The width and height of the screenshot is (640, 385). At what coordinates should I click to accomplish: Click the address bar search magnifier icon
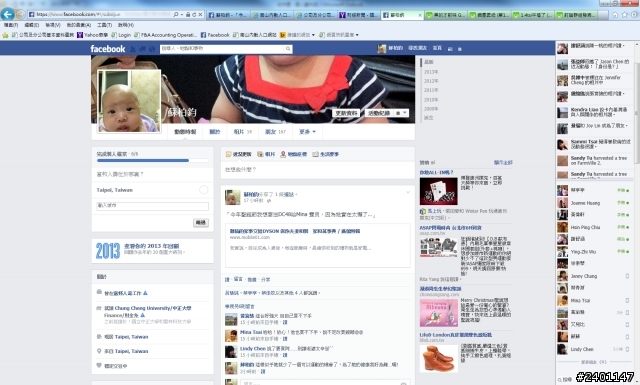(x=176, y=15)
